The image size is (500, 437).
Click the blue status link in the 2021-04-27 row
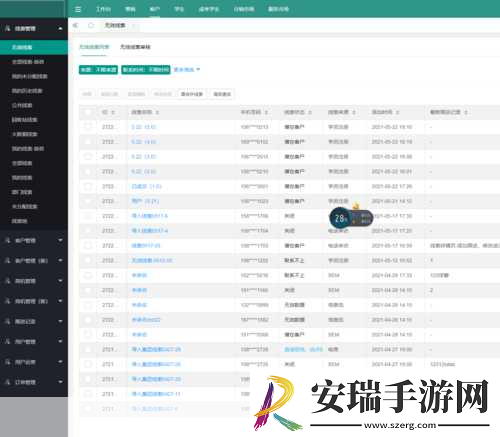click(303, 349)
